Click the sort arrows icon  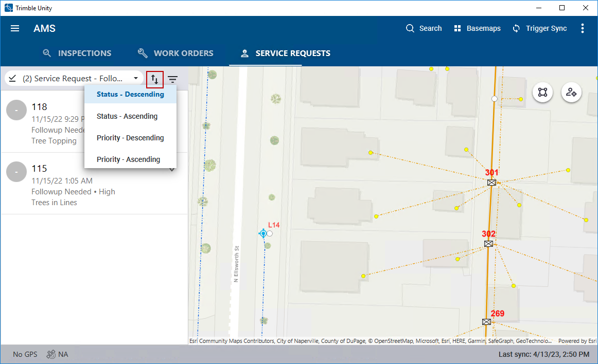(x=155, y=79)
